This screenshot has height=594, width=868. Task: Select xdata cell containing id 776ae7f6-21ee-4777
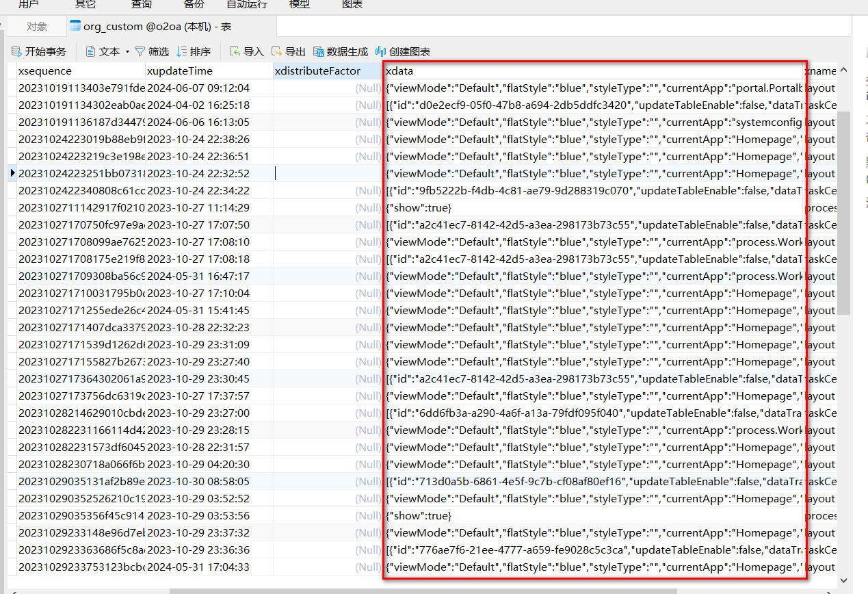(593, 550)
